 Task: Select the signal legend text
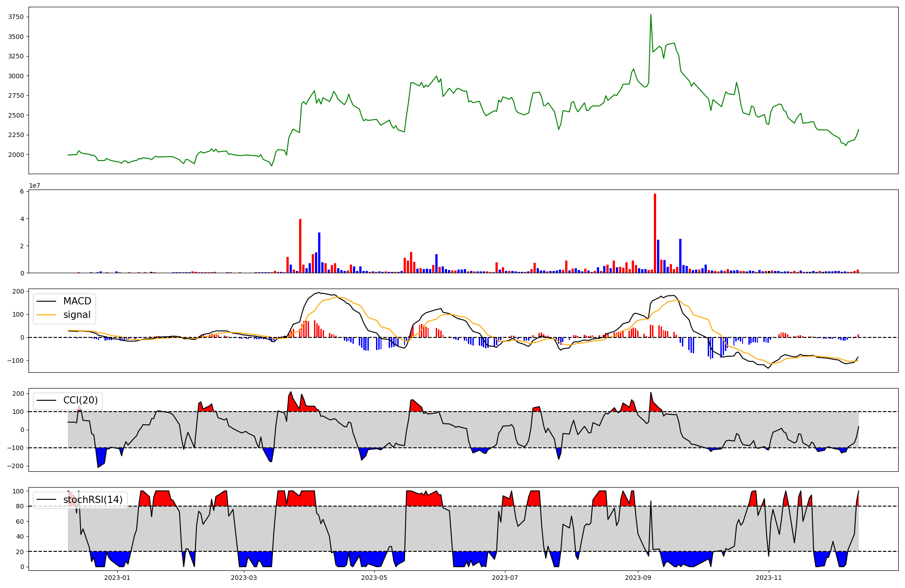point(77,315)
